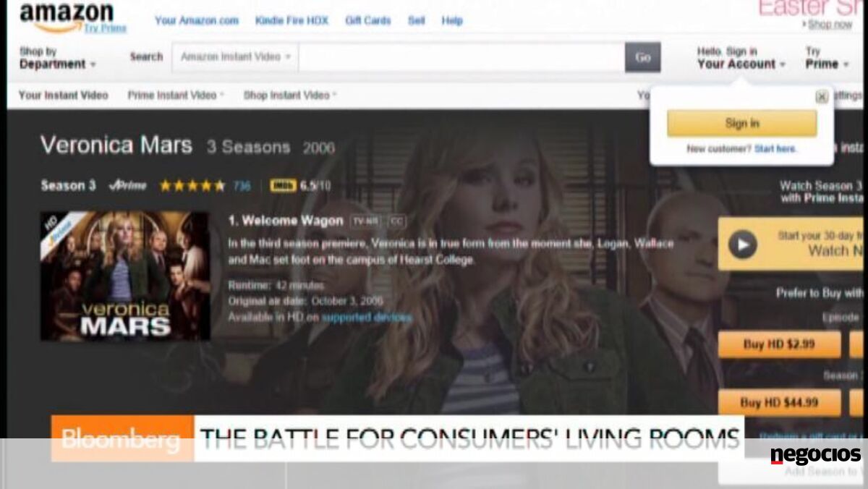Click the Go search button
The width and height of the screenshot is (868, 489).
click(x=643, y=57)
